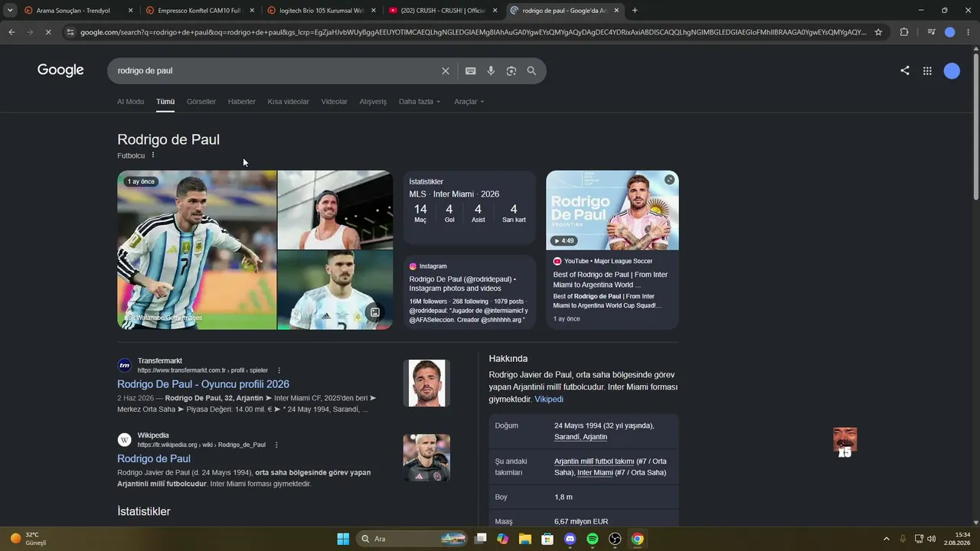The width and height of the screenshot is (980, 551).
Task: Share this Google results page
Action: click(905, 70)
